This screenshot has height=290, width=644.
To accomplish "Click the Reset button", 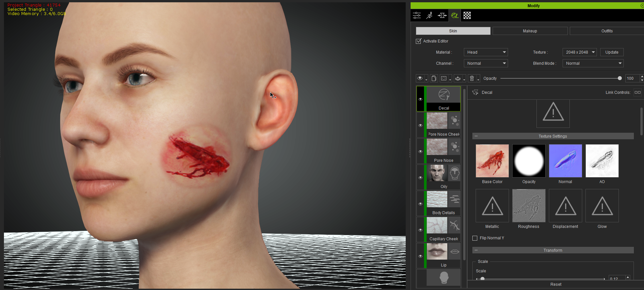I will [556, 284].
